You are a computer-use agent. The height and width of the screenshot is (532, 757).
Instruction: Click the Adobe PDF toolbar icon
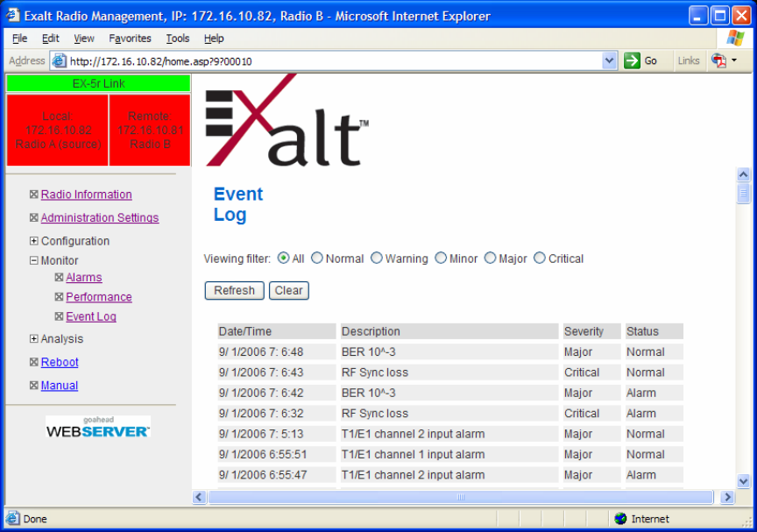pos(718,60)
